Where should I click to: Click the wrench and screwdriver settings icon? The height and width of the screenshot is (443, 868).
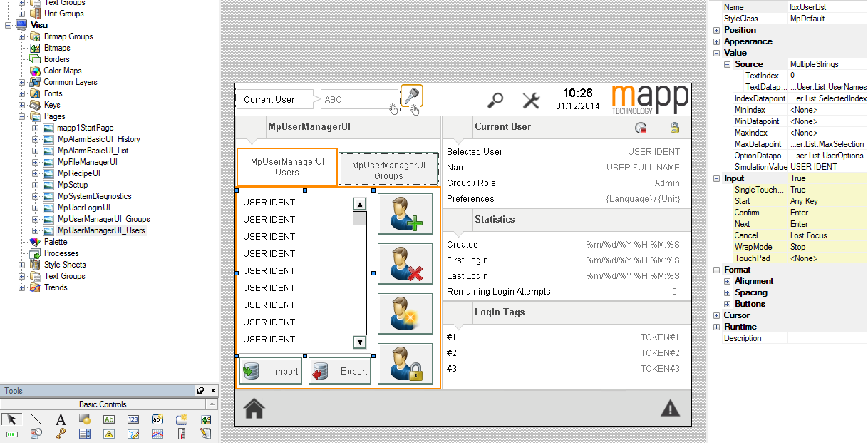point(531,100)
